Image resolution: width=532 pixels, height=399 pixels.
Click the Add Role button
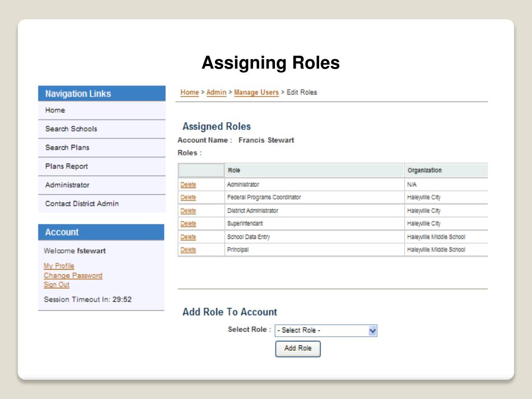(x=298, y=349)
